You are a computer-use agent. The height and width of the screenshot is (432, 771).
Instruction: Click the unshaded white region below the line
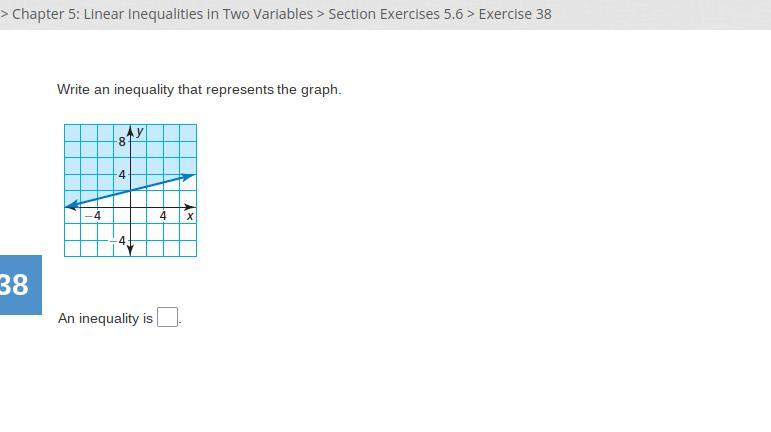pos(170,240)
